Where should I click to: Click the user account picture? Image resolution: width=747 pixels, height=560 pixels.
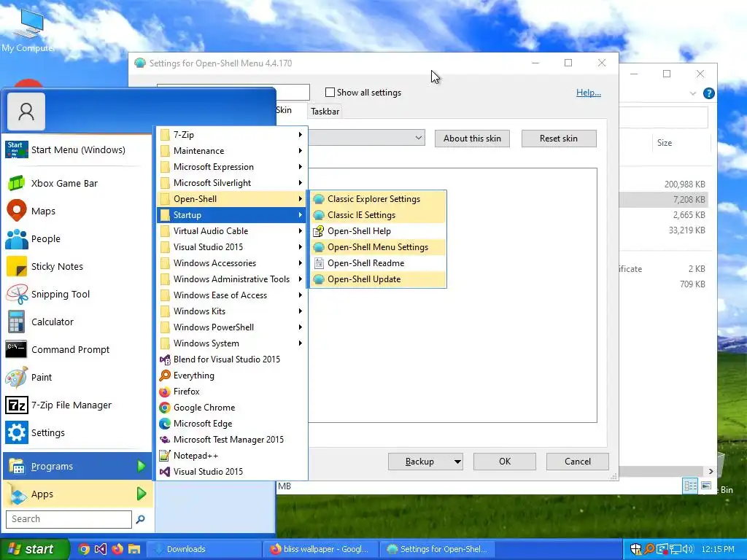26,112
